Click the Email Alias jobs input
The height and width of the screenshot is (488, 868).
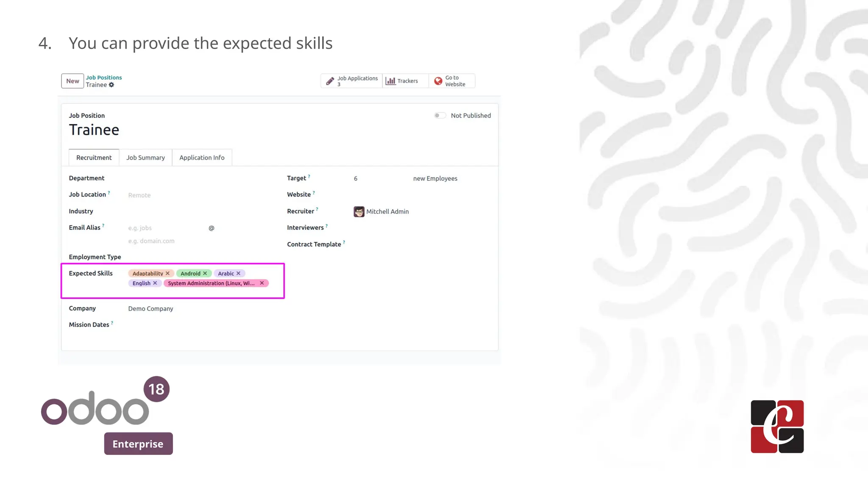166,228
